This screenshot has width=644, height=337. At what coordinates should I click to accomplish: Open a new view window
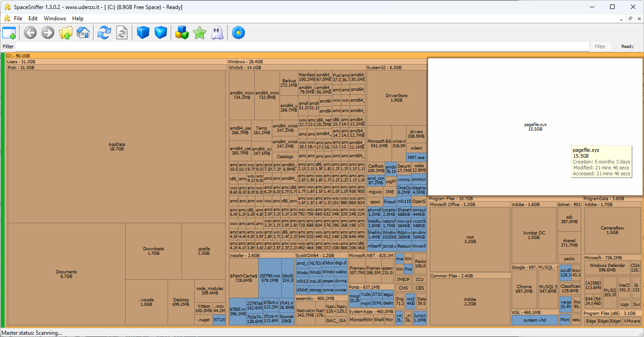coord(9,33)
